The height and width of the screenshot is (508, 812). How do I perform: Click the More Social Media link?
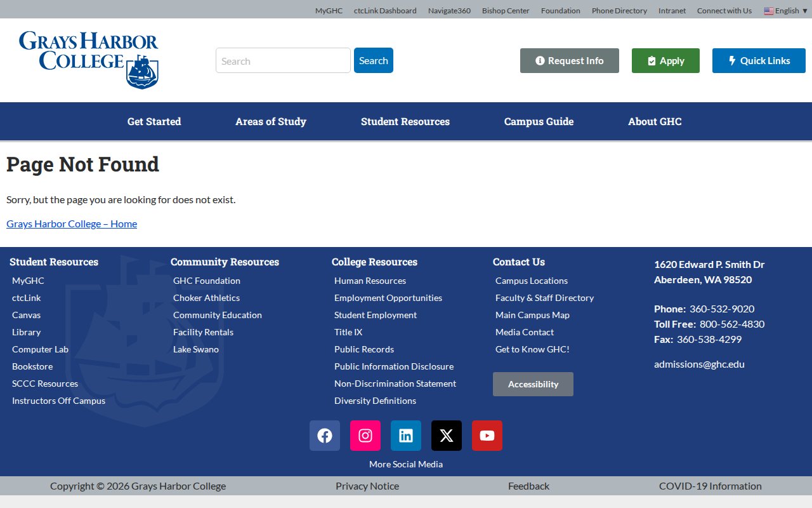[x=406, y=464]
